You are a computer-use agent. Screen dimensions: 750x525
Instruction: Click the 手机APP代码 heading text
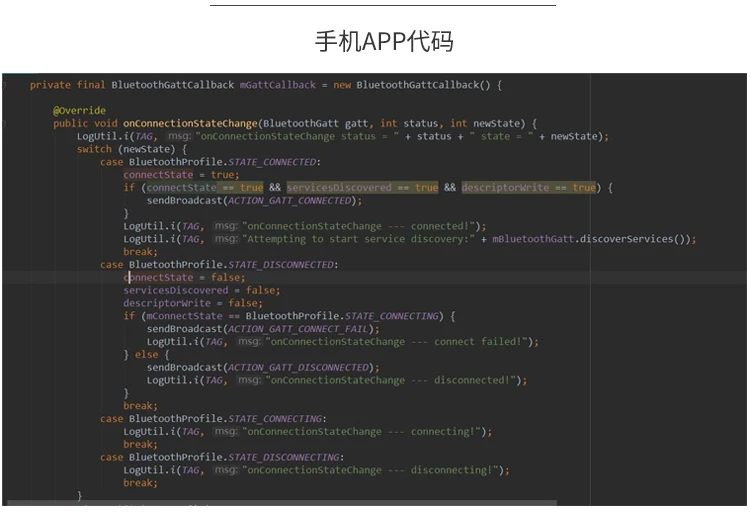click(x=384, y=41)
